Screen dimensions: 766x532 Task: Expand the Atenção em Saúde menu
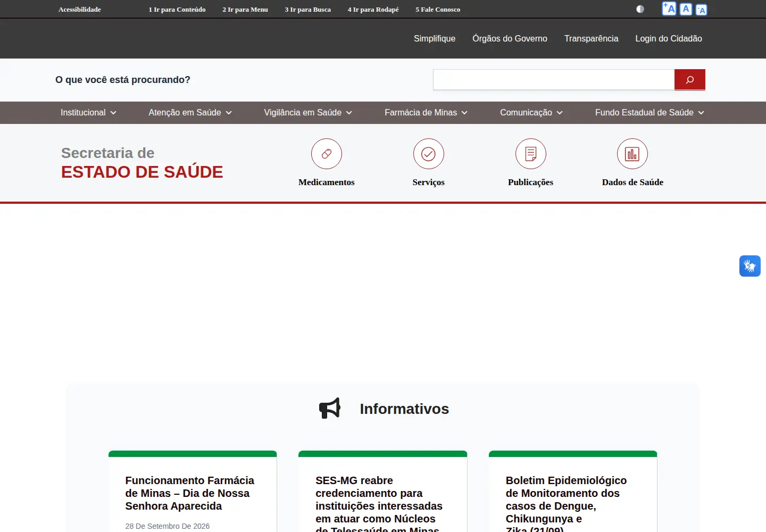190,113
